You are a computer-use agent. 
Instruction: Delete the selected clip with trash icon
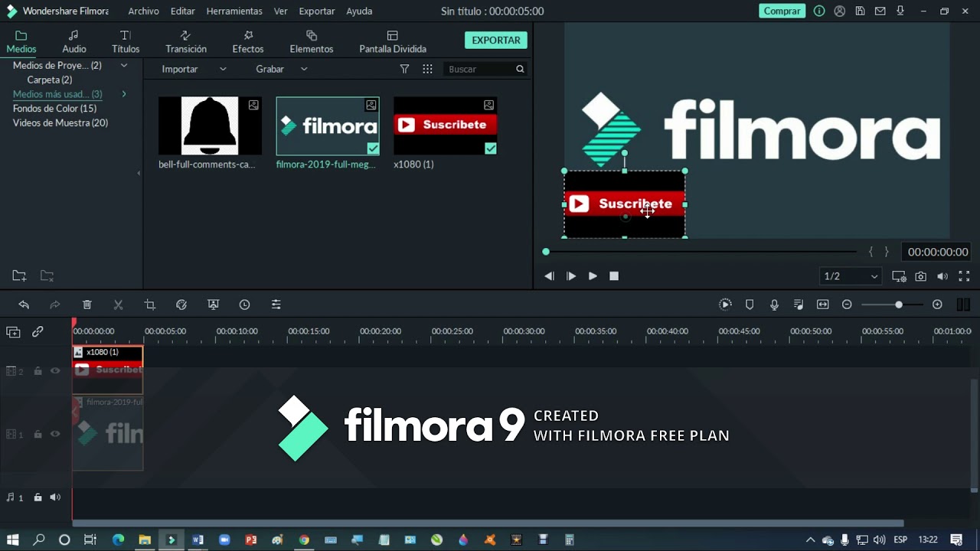[87, 305]
